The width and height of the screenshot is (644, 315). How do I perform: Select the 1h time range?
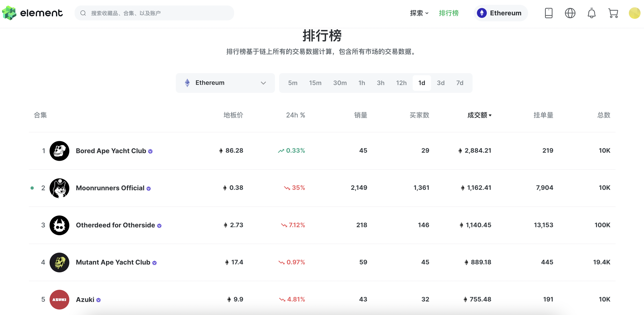click(x=362, y=83)
